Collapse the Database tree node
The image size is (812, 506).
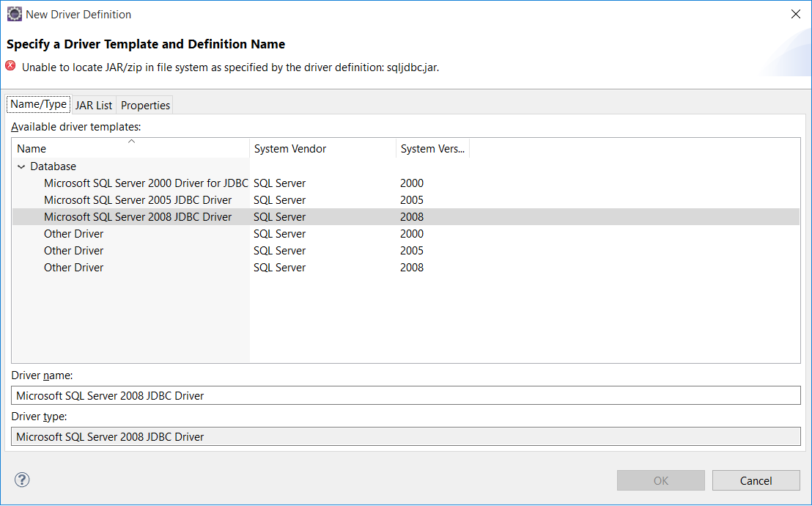[x=21, y=166]
